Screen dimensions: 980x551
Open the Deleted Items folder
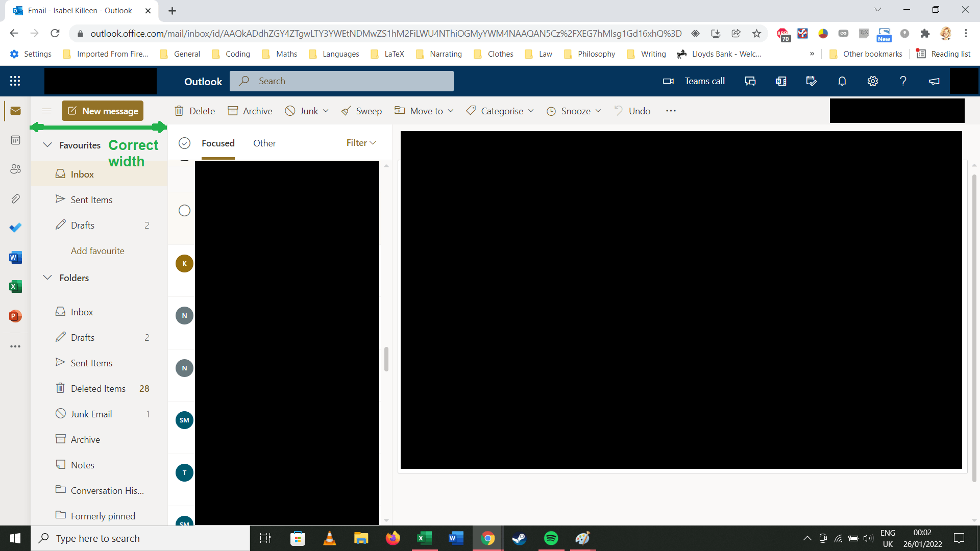click(x=98, y=389)
